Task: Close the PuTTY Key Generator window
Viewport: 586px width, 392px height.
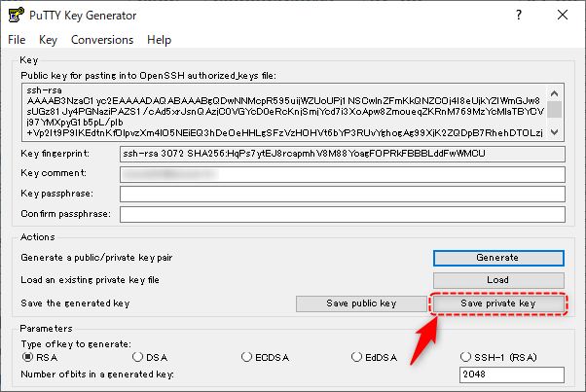Action: [563, 15]
